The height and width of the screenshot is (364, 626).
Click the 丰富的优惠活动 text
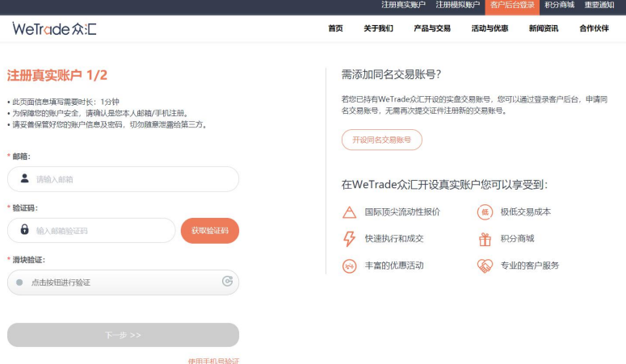tap(394, 266)
